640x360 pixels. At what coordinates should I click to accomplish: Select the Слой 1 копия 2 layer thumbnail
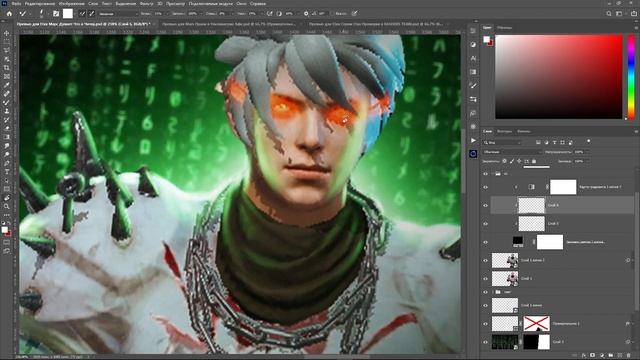[x=504, y=260]
